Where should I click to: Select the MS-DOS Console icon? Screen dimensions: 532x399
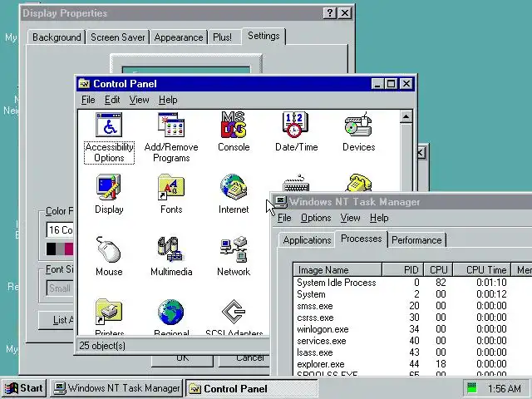pos(234,125)
